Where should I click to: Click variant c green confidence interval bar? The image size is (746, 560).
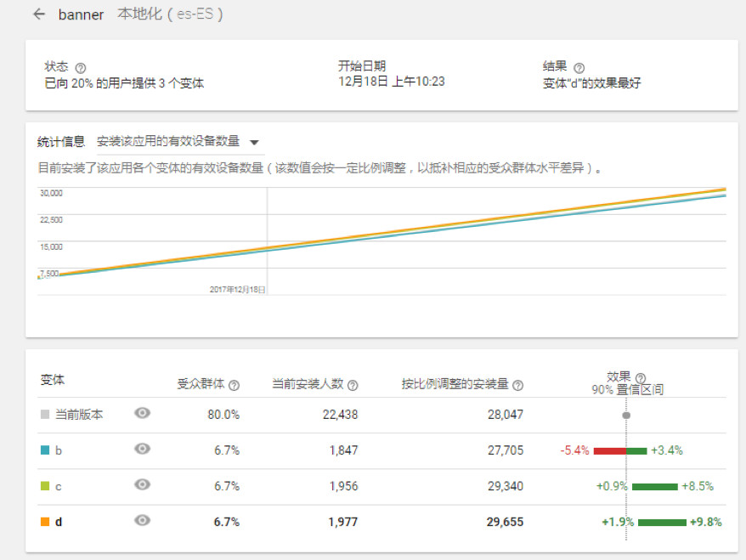654,487
